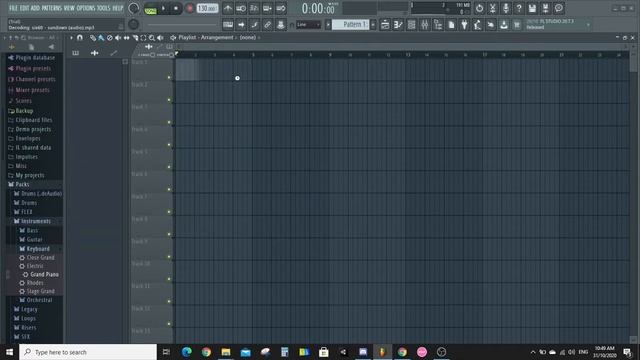Open the Piano roll window icon
The image size is (640, 360).
[398, 25]
